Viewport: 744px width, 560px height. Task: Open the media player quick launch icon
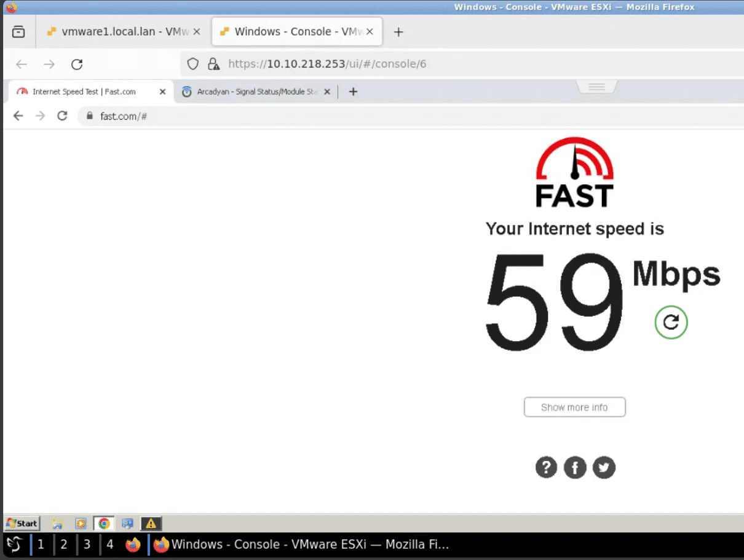click(81, 524)
